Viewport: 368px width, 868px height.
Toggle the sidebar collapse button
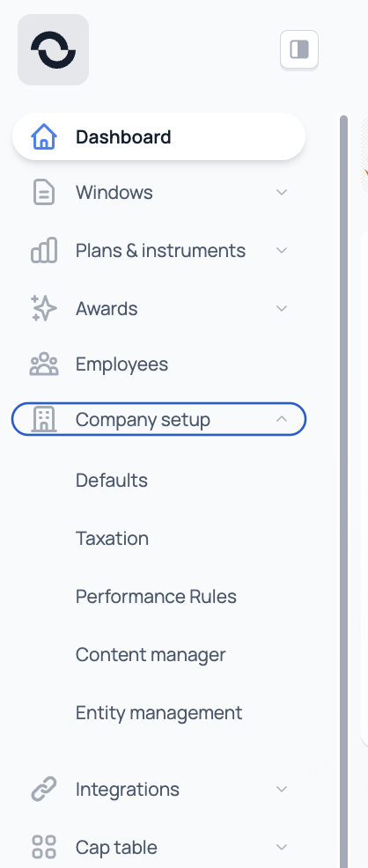coord(299,50)
